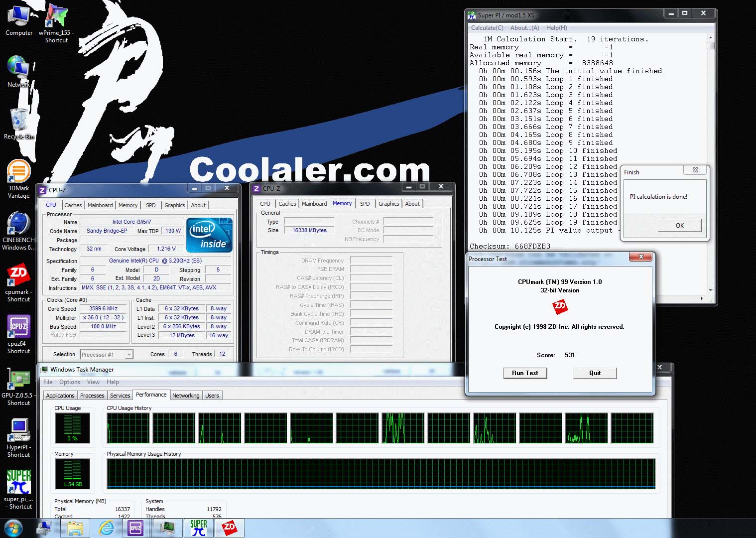
Task: Launch the CINEBENCH Windows 64 shortcut
Action: pyautogui.click(x=18, y=231)
